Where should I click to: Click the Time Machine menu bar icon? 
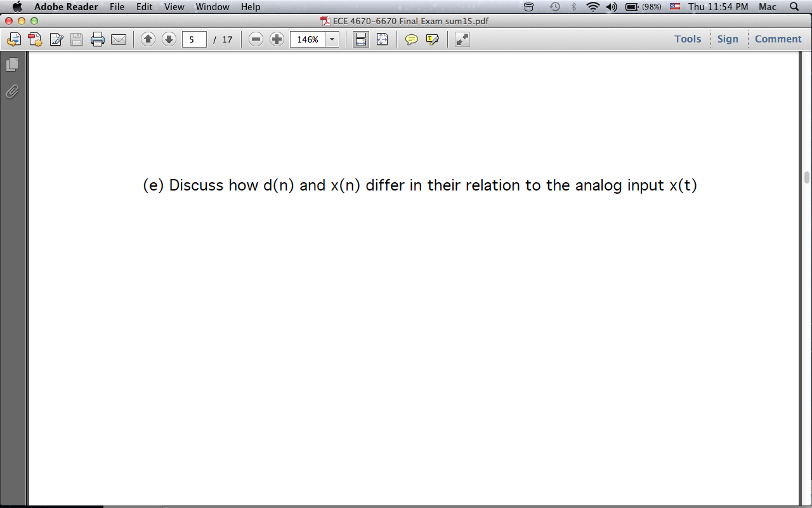[x=555, y=7]
